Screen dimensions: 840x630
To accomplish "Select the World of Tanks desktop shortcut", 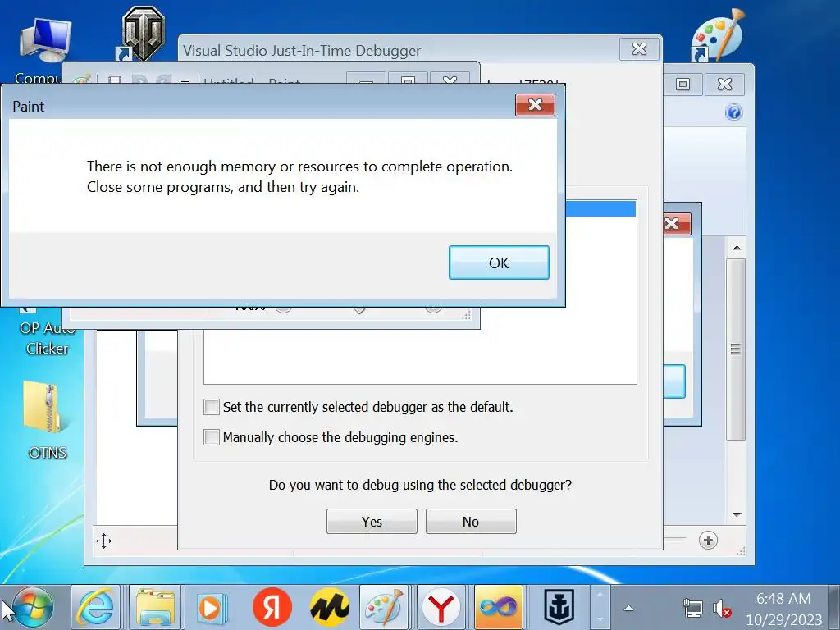I will point(142,33).
